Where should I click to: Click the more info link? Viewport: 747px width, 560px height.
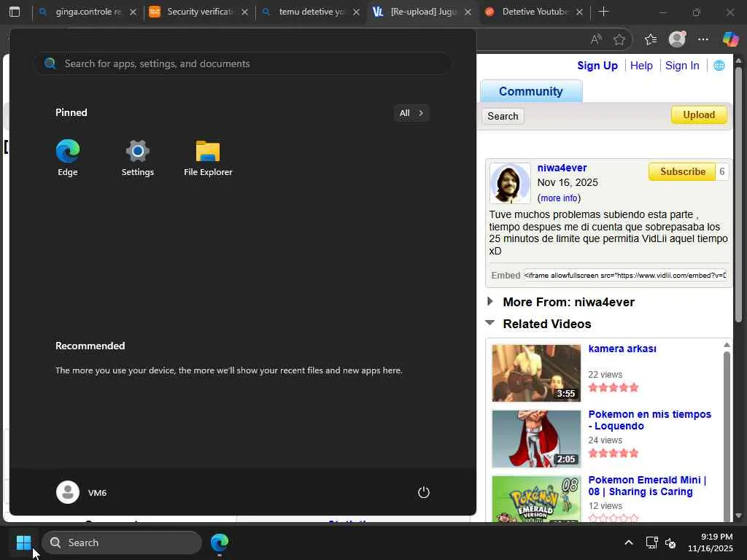click(x=559, y=198)
